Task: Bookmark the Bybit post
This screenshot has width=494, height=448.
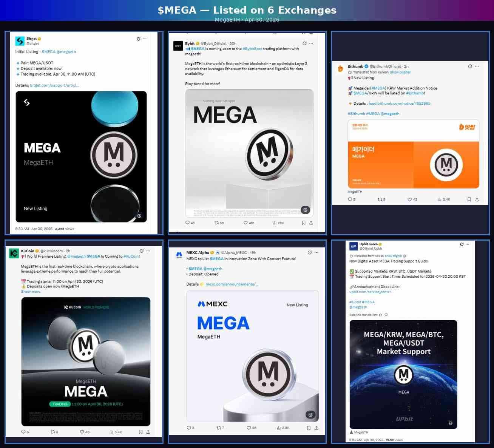Action: click(x=304, y=223)
